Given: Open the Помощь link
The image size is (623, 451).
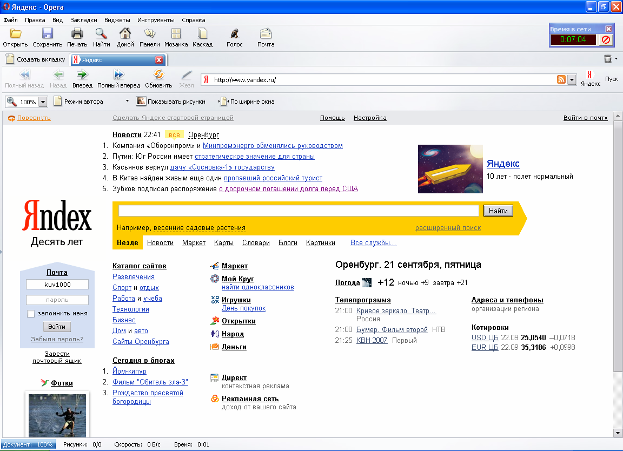Looking at the screenshot, I should (x=333, y=118).
